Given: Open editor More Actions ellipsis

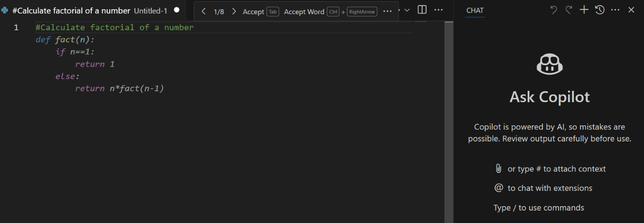Looking at the screenshot, I should click(x=439, y=10).
